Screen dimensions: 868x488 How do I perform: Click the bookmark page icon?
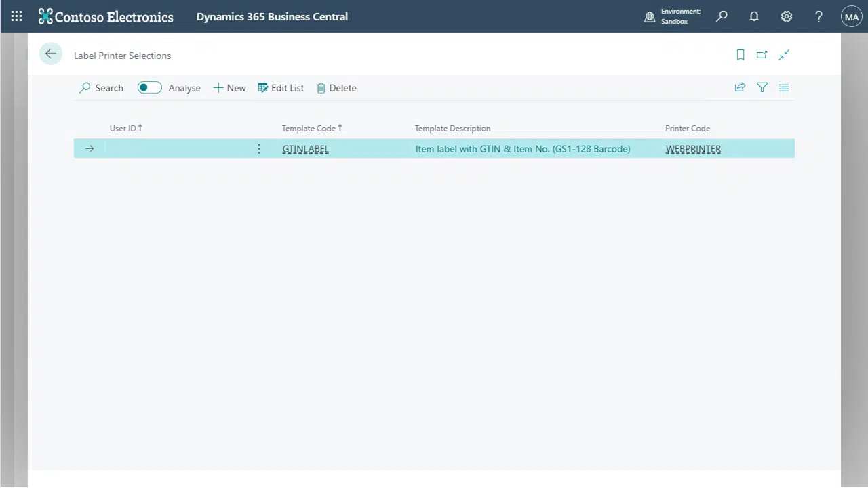tap(740, 55)
